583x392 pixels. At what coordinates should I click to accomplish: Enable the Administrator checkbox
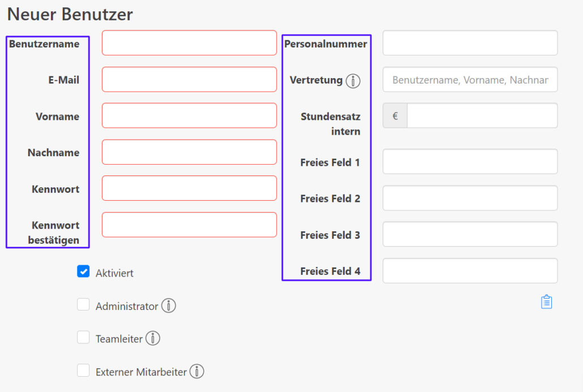click(x=83, y=304)
